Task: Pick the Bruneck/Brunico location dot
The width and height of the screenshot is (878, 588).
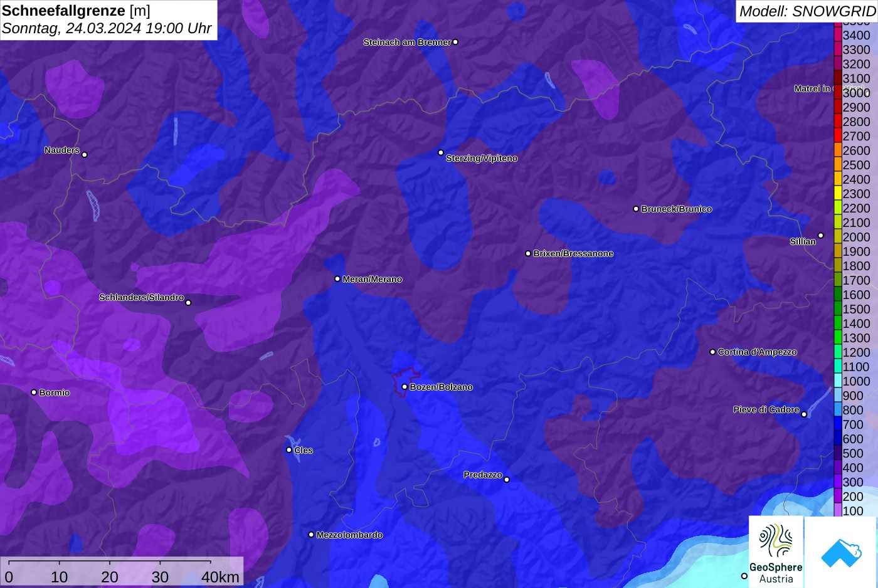Action: pyautogui.click(x=636, y=209)
